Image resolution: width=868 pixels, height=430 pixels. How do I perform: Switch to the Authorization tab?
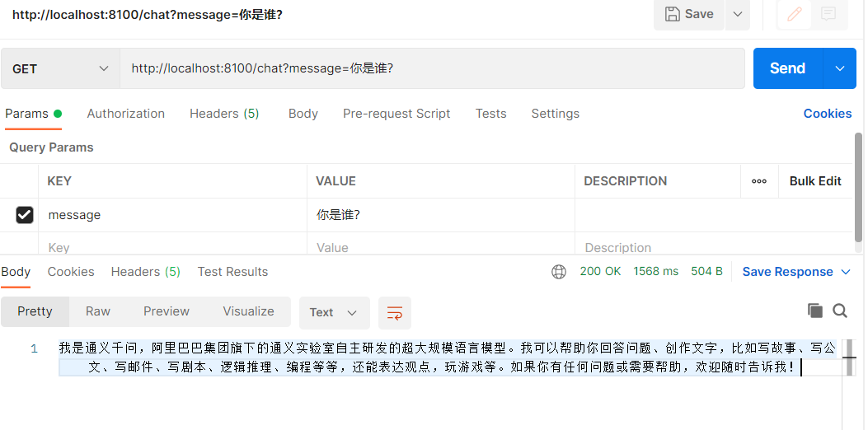(x=125, y=114)
